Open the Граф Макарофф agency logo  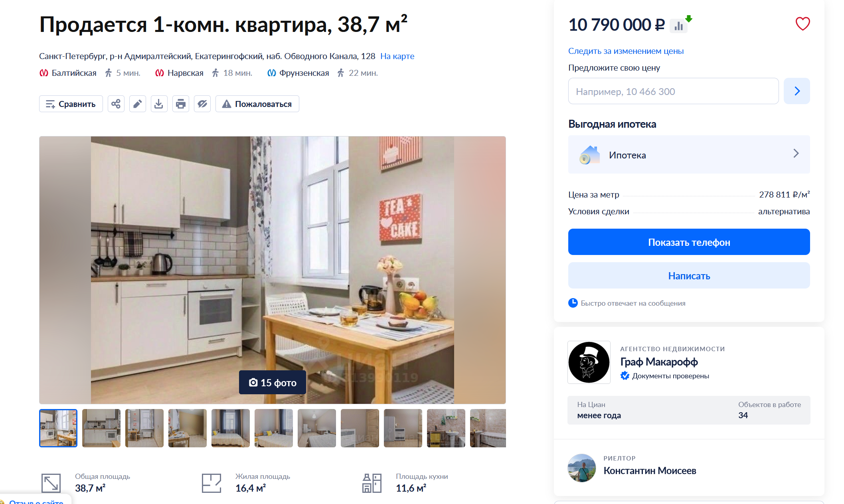[589, 362]
